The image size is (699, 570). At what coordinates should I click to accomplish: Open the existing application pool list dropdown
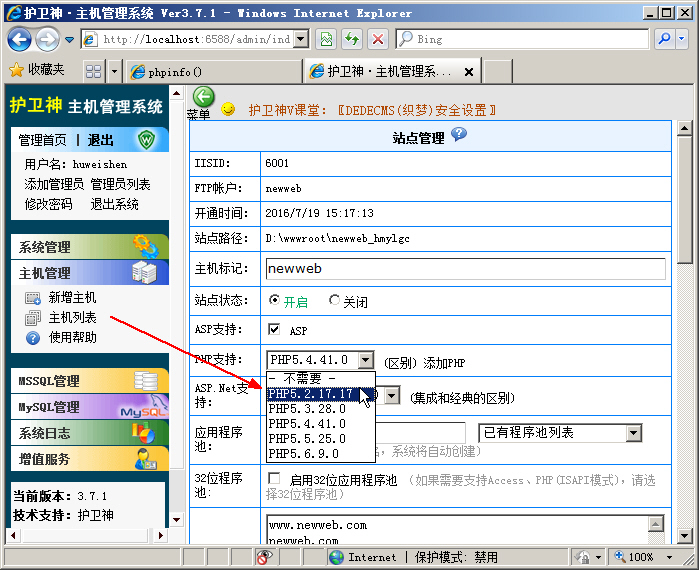[x=632, y=432]
